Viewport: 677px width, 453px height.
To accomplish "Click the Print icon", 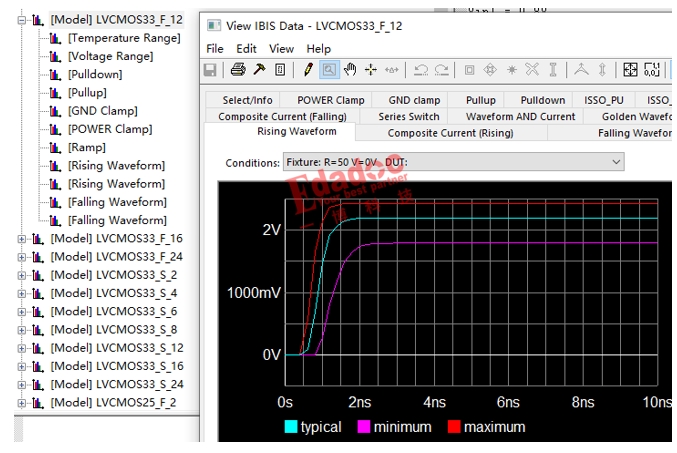I will click(x=238, y=70).
